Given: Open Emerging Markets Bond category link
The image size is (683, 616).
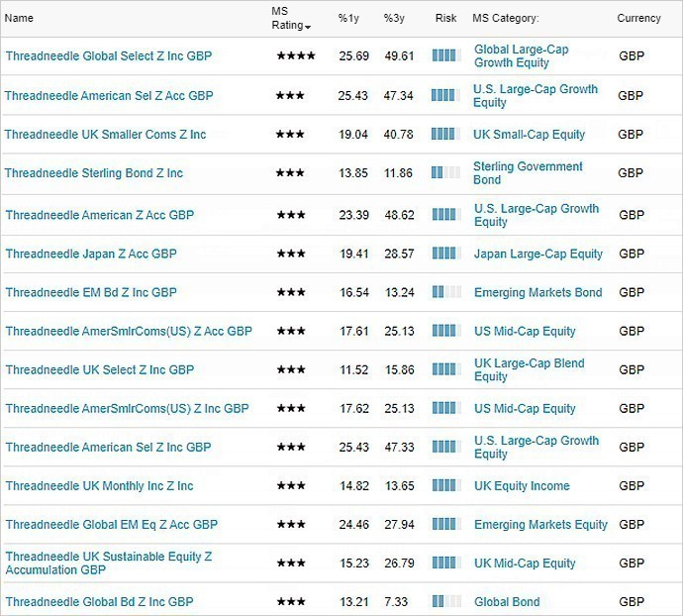Looking at the screenshot, I should click(x=537, y=292).
